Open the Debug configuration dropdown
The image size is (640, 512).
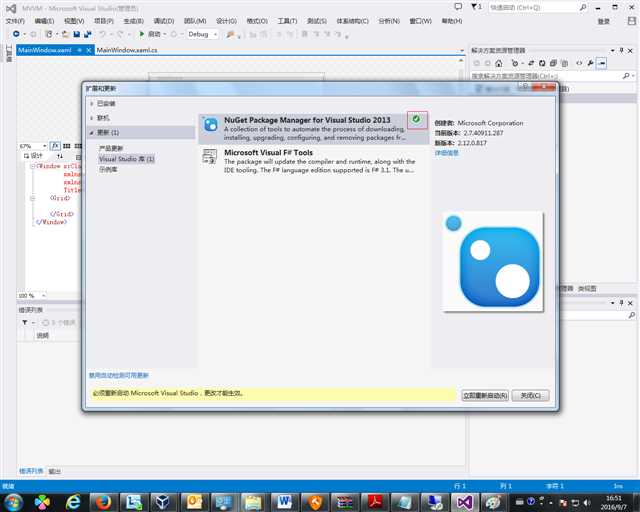203,34
